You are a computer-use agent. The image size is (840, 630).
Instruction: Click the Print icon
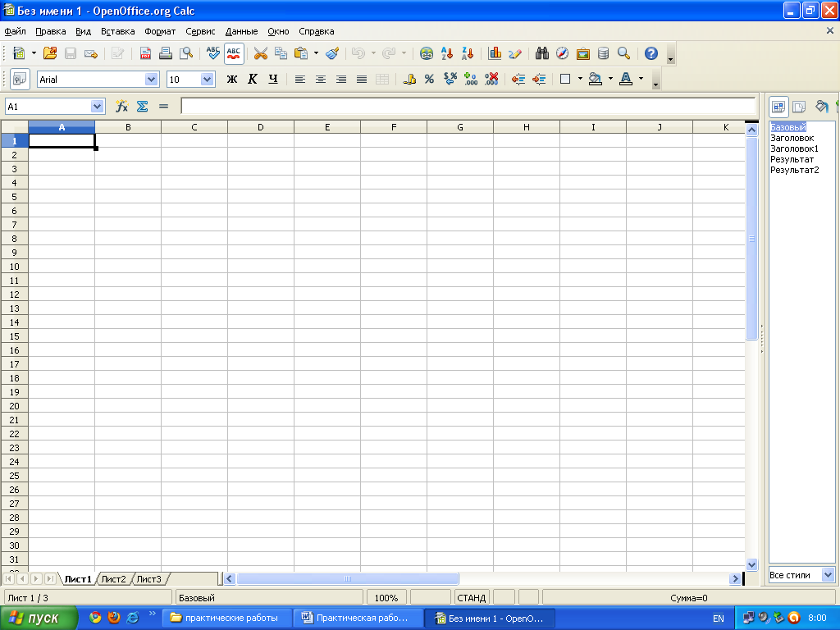coord(166,53)
